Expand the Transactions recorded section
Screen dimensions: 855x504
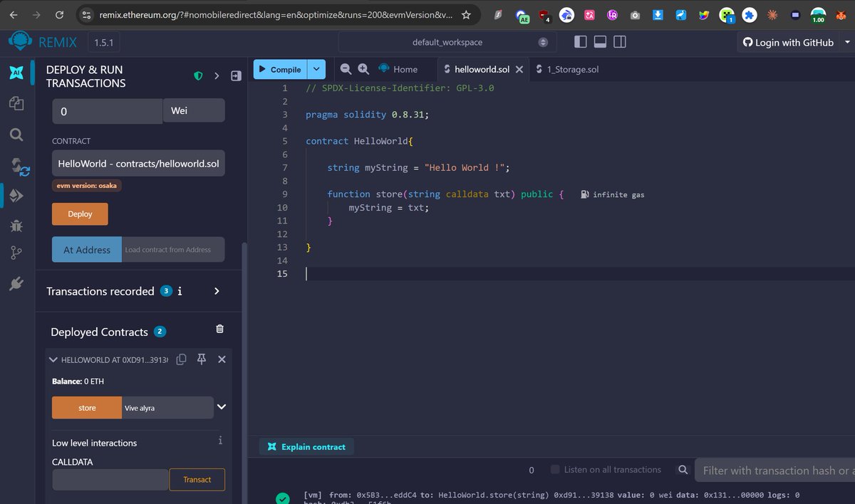[217, 291]
